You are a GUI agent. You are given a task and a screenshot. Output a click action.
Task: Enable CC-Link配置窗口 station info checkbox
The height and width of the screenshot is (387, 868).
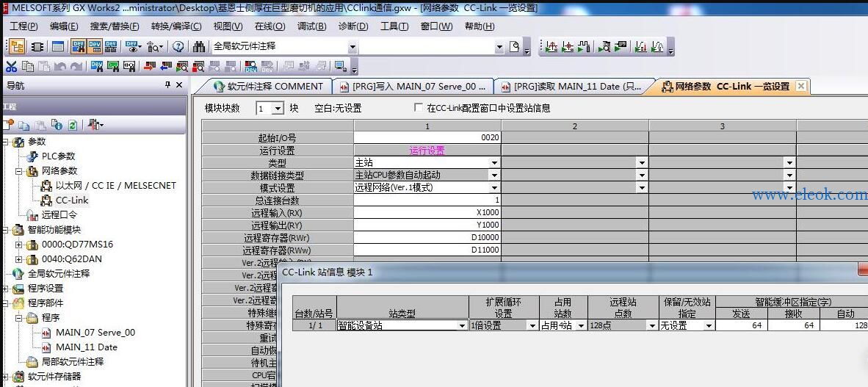coord(419,108)
